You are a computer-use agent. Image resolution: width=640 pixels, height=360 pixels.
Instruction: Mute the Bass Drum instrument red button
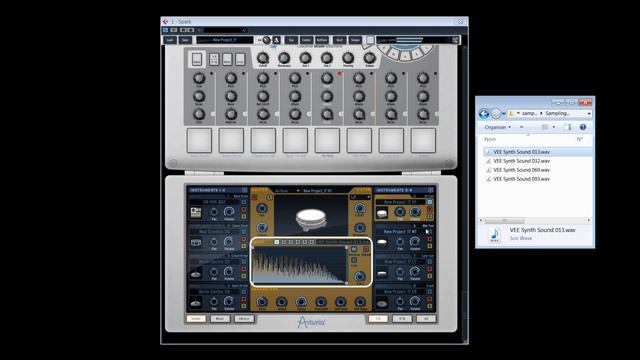(244, 209)
